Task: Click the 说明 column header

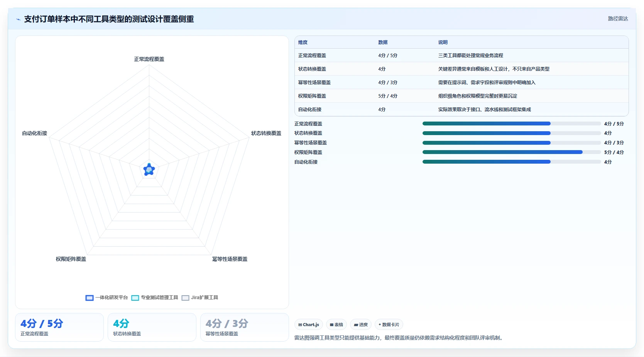Action: (443, 42)
